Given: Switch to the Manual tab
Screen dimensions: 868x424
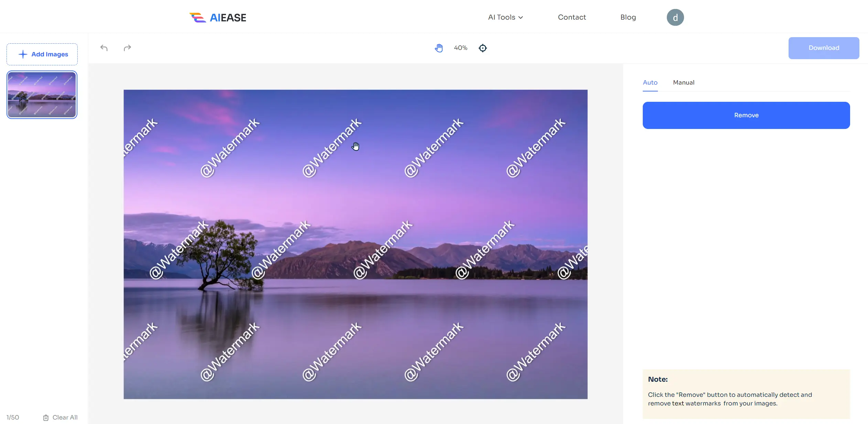Looking at the screenshot, I should click(684, 83).
